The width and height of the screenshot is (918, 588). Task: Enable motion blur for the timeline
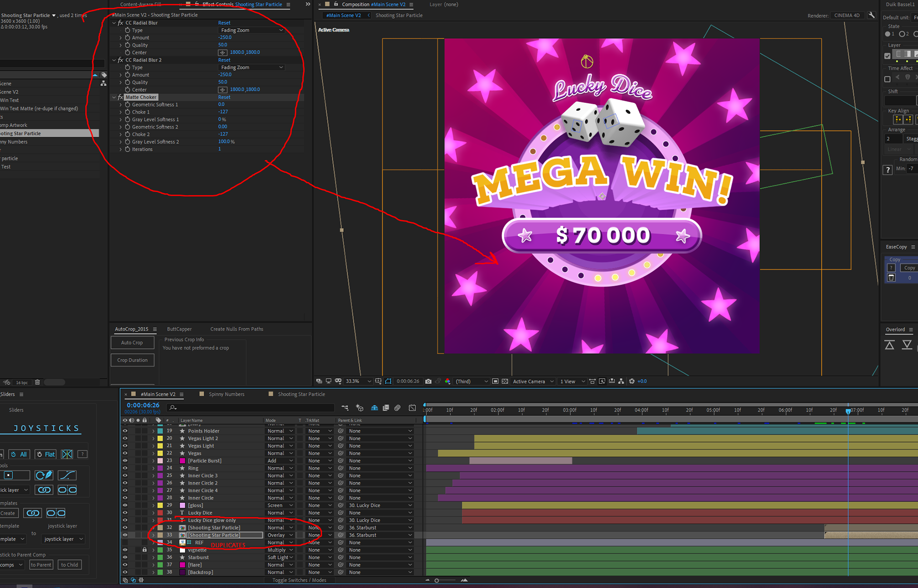[x=397, y=408]
